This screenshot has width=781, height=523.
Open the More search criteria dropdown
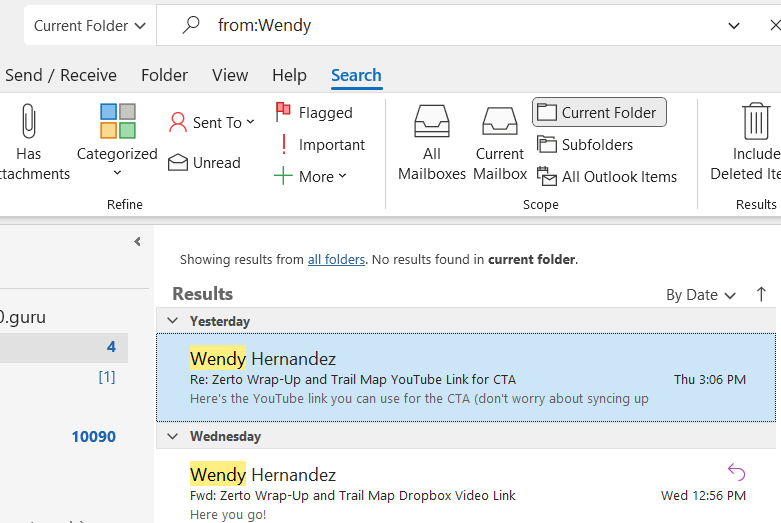pyautogui.click(x=310, y=176)
